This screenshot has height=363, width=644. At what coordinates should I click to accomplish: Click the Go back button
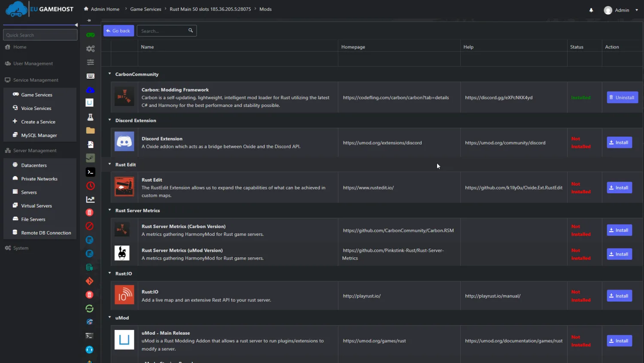coord(118,31)
